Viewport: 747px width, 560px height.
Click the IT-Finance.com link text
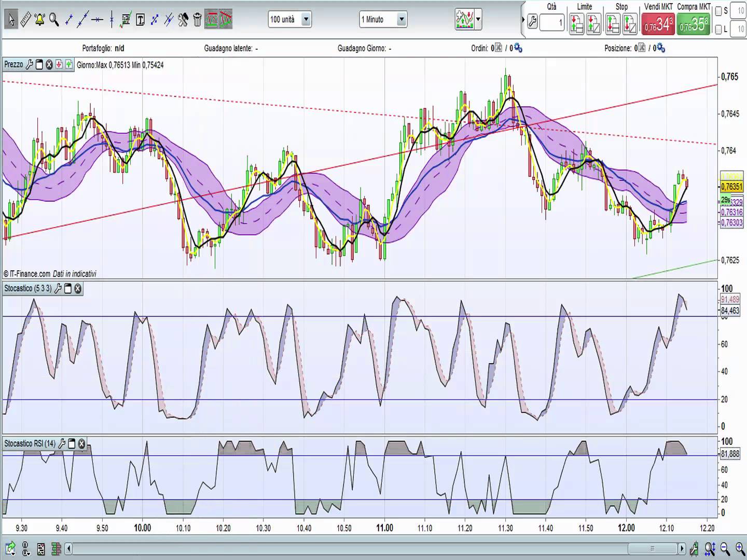click(30, 274)
